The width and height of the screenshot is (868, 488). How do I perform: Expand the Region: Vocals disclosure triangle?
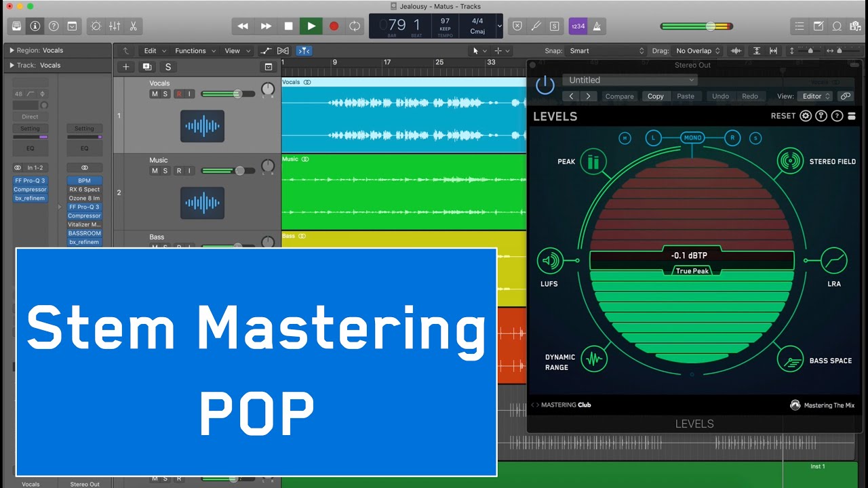pos(12,50)
